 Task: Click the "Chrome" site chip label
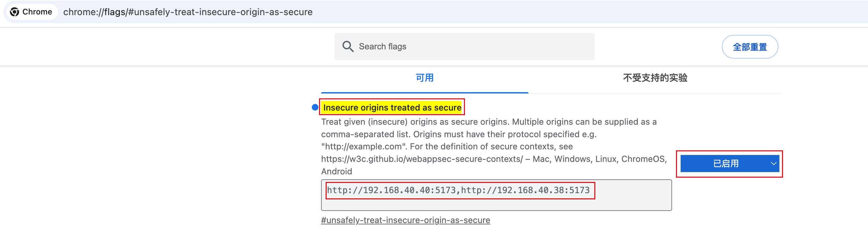point(37,12)
